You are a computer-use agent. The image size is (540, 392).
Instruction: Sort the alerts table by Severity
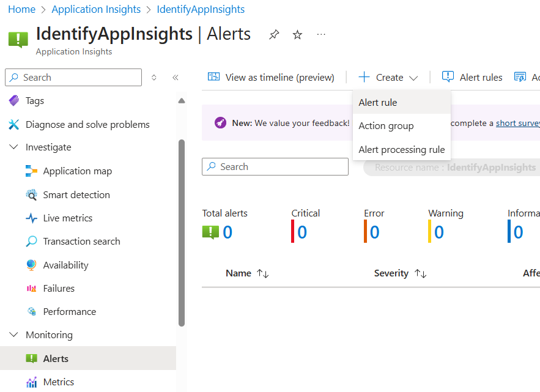(421, 273)
